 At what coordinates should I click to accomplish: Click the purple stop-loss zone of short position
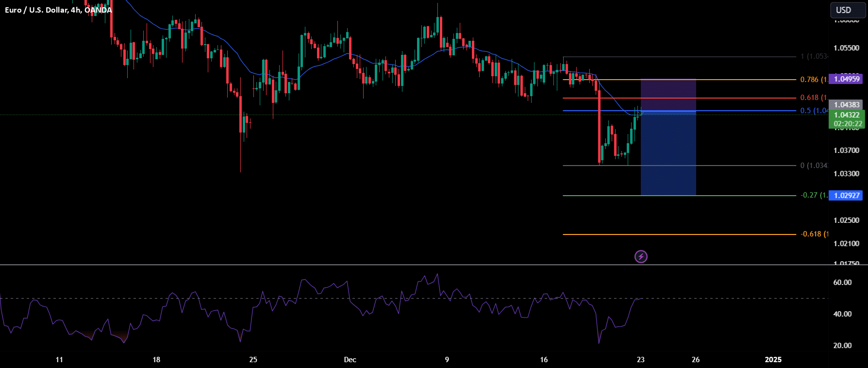click(x=668, y=95)
